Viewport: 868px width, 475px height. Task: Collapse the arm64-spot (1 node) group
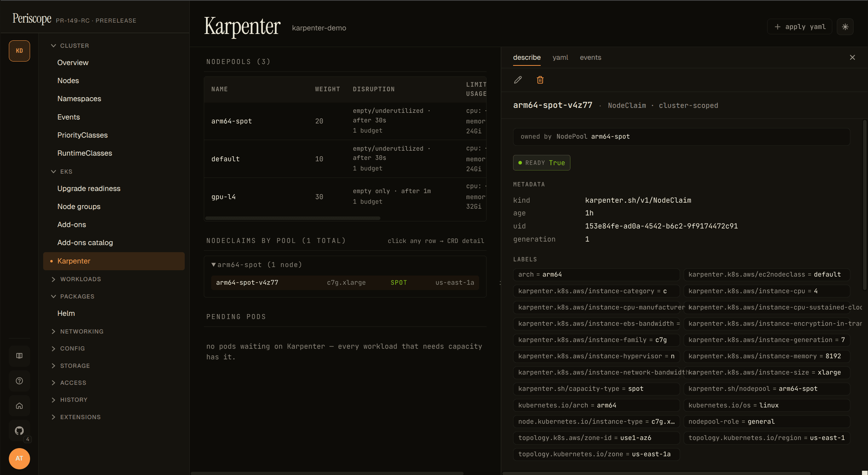point(257,265)
